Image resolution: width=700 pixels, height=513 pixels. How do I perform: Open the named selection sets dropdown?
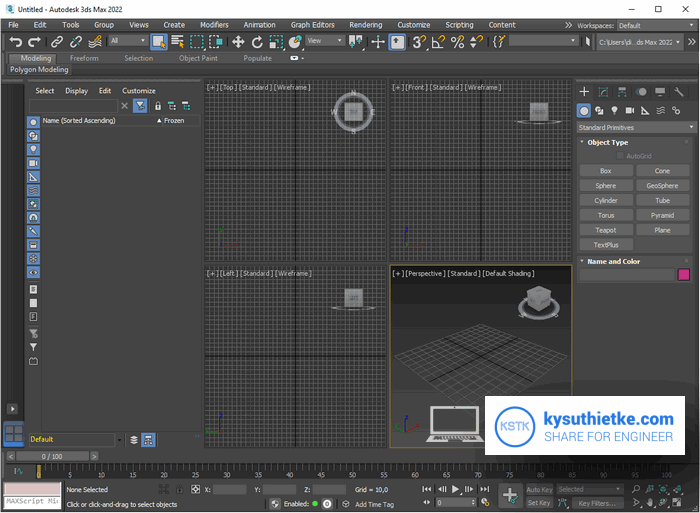(543, 41)
